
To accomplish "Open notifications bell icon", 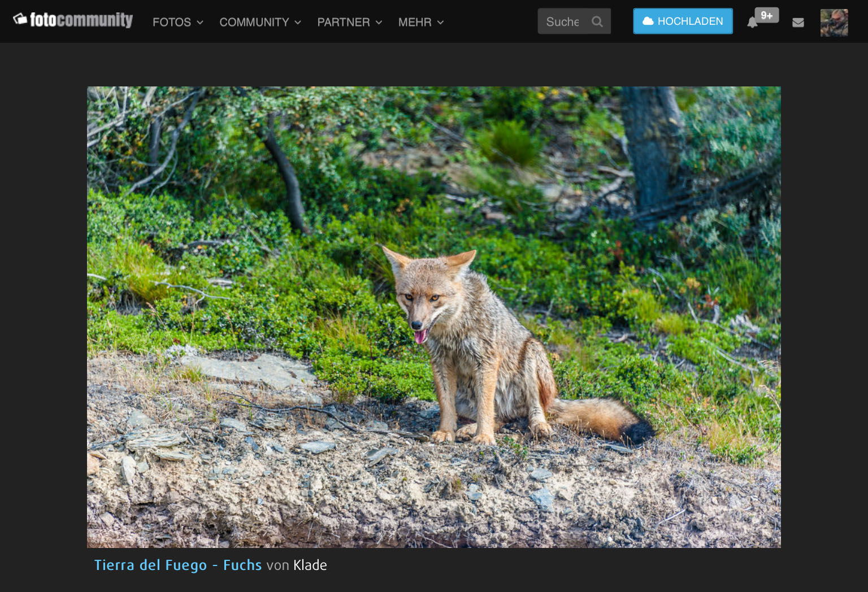I will [x=752, y=23].
